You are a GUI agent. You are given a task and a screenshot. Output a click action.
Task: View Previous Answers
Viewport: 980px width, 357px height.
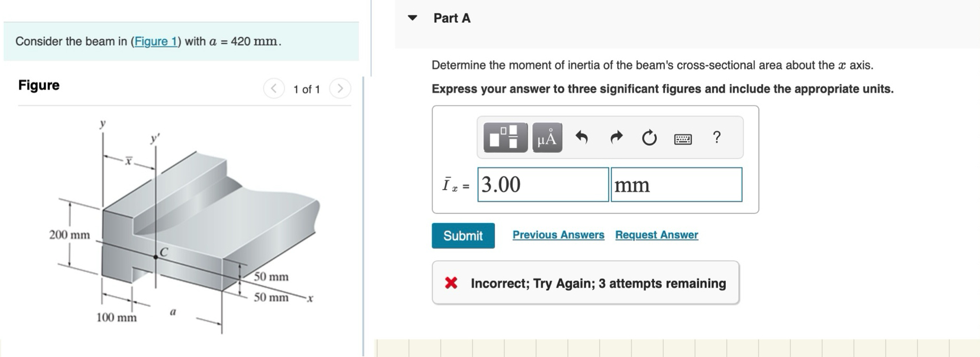tap(558, 235)
